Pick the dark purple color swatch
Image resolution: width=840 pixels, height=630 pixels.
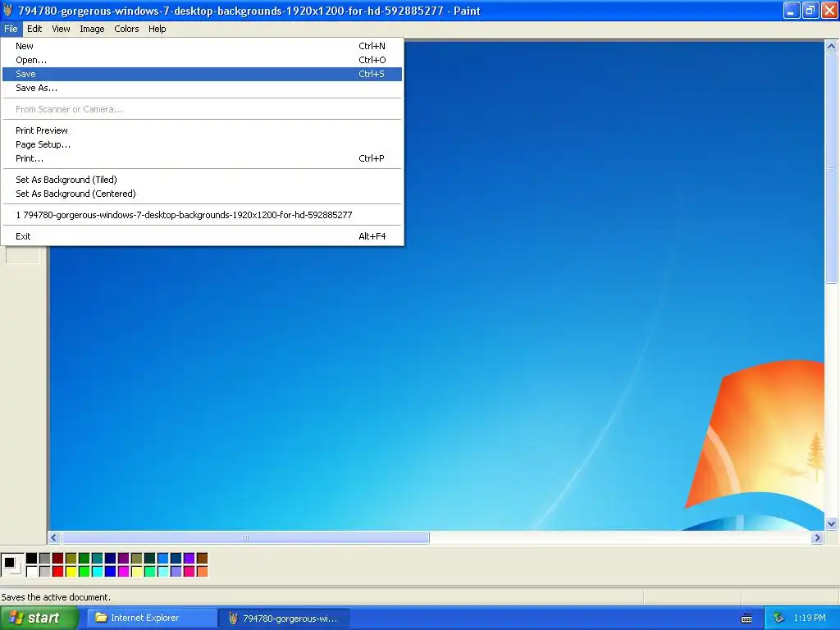[124, 559]
